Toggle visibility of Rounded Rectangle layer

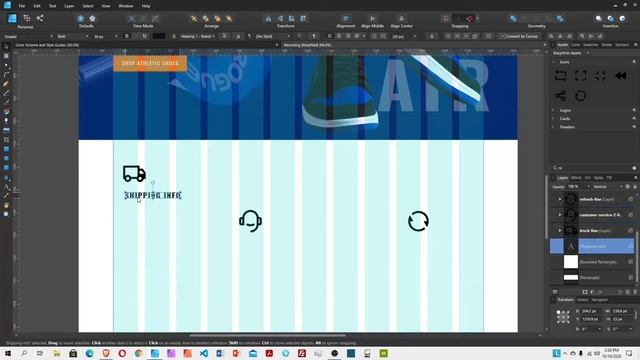pyautogui.click(x=631, y=262)
